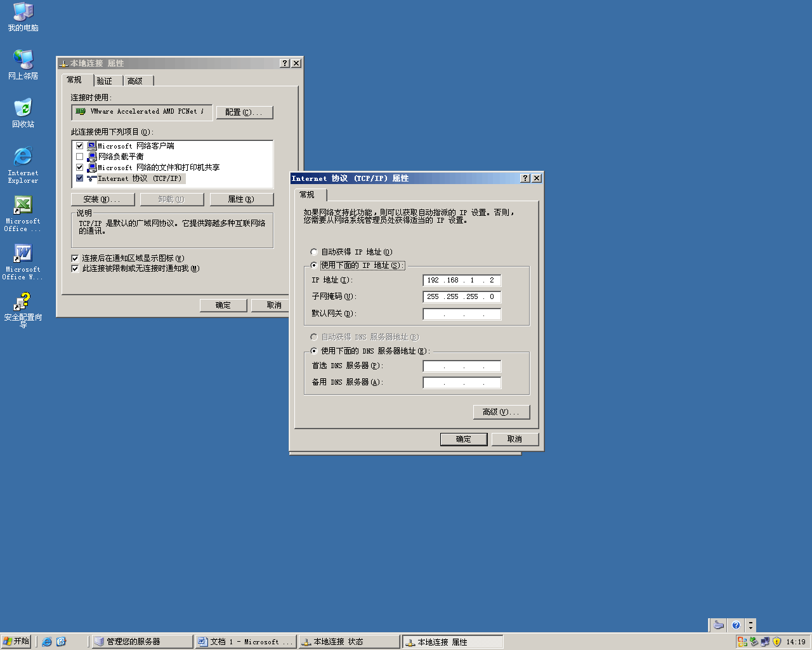The image size is (812, 650).
Task: Click into the IP 地址 input field
Action: click(462, 280)
